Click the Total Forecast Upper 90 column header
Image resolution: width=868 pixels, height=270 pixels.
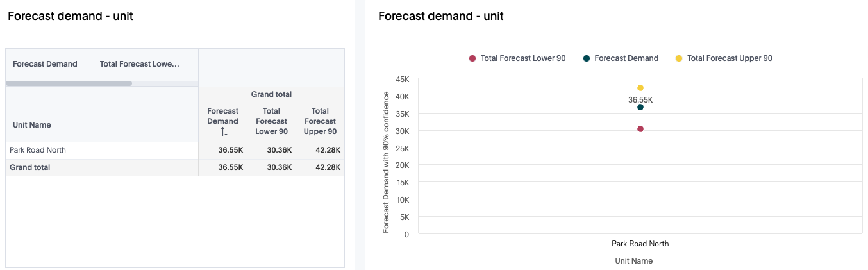[320, 121]
